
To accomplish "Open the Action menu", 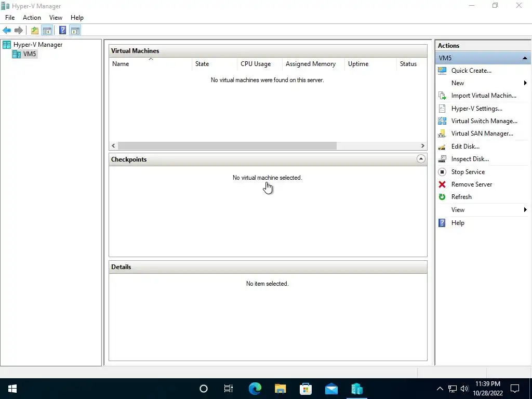I will point(32,18).
